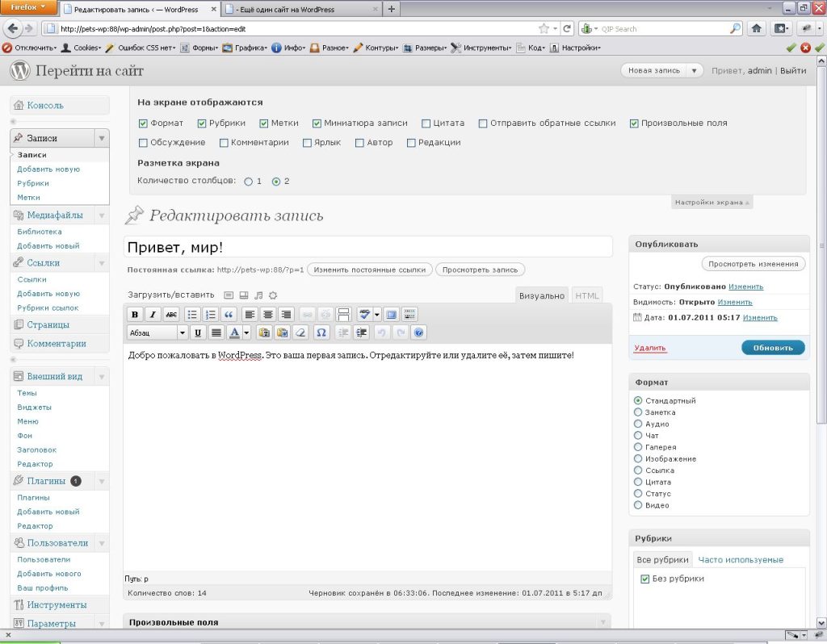The width and height of the screenshot is (827, 644).
Task: Select 1 column screen layout
Action: pyautogui.click(x=249, y=182)
